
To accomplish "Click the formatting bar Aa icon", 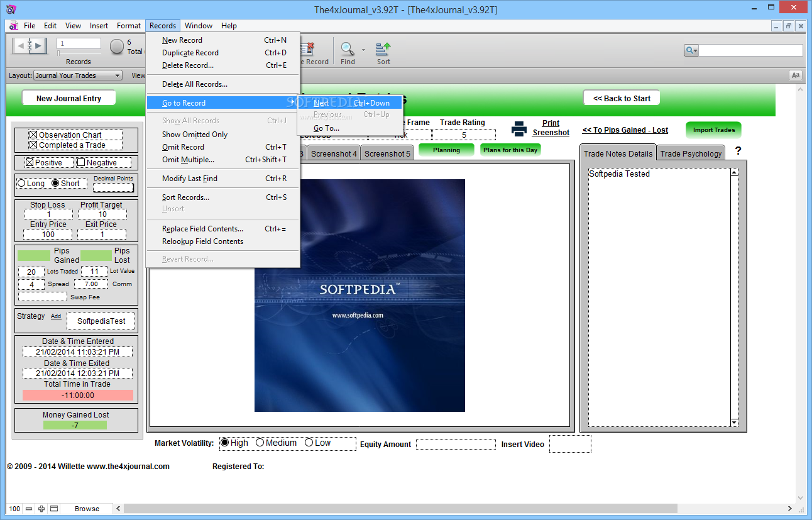I will 796,75.
